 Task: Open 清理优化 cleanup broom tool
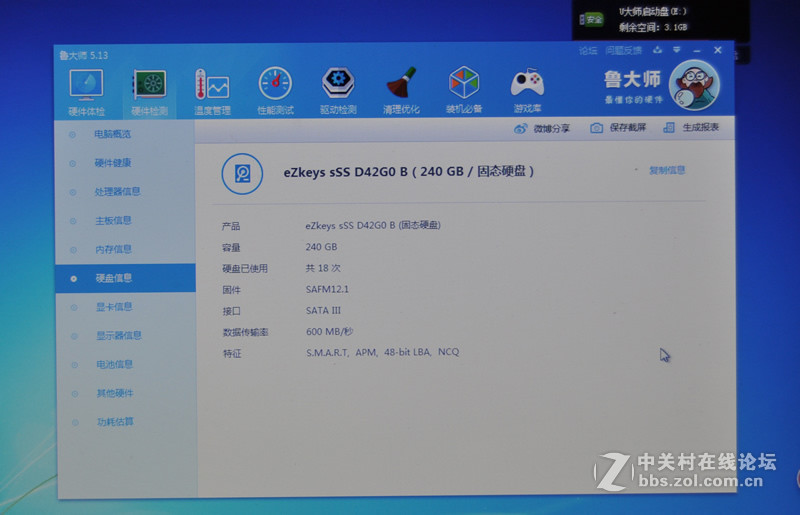[401, 90]
